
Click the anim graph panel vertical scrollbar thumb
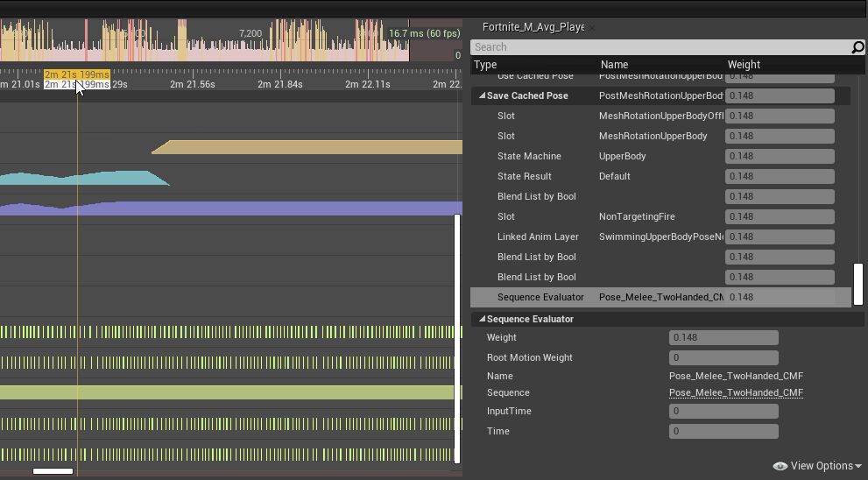click(858, 284)
